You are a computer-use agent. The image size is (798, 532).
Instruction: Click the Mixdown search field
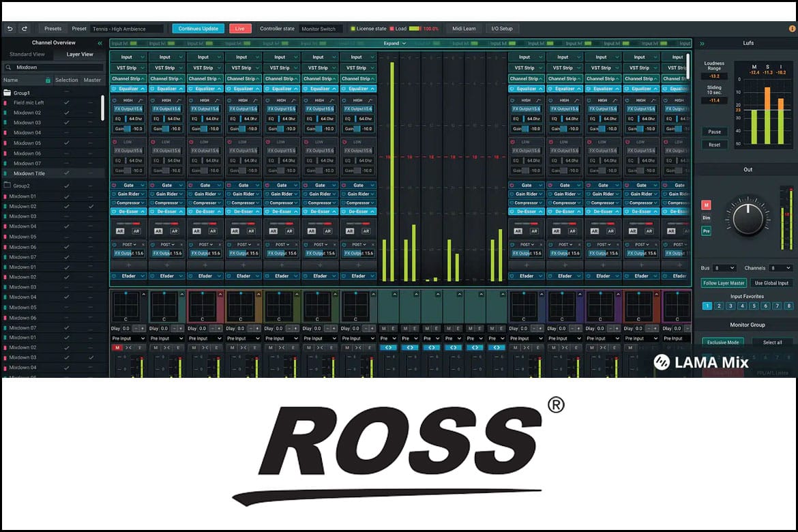(x=54, y=68)
